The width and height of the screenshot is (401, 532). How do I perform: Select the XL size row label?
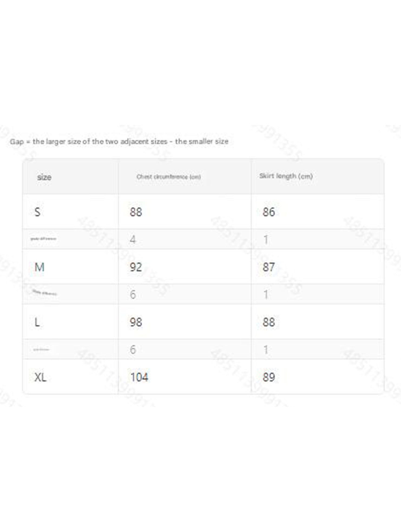[x=41, y=377]
